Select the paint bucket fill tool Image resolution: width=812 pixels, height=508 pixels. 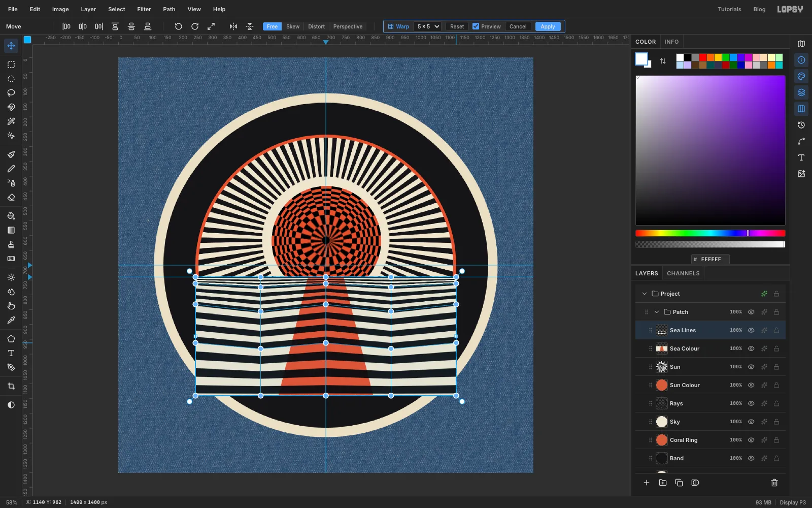click(x=11, y=216)
